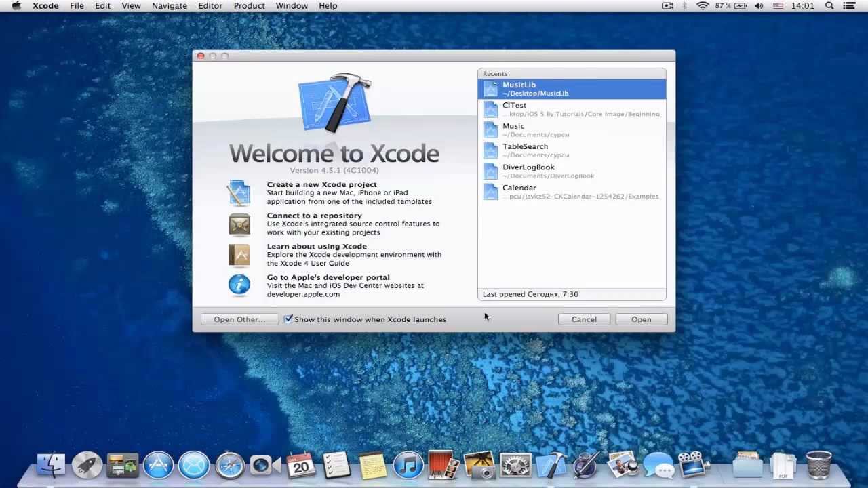
Task: Select TableSearch in the Recents list
Action: pos(572,150)
